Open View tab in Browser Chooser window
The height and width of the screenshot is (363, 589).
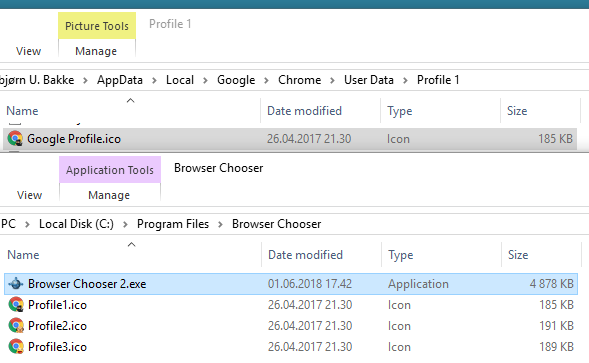[29, 195]
